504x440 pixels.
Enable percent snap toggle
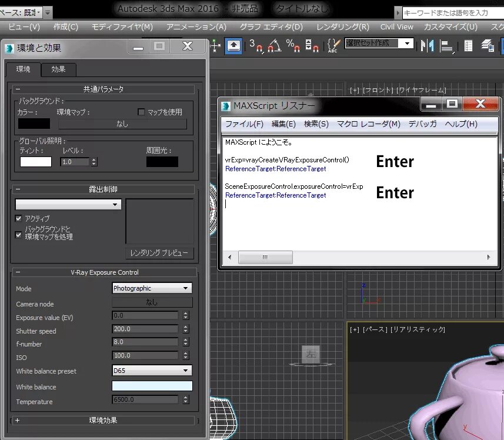click(293, 46)
